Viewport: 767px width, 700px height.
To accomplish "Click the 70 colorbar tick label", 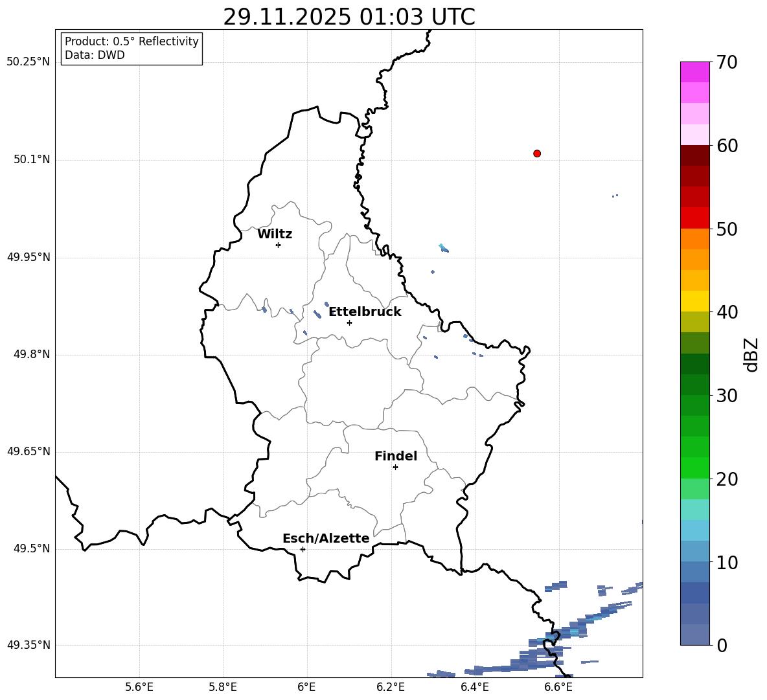I will point(727,63).
